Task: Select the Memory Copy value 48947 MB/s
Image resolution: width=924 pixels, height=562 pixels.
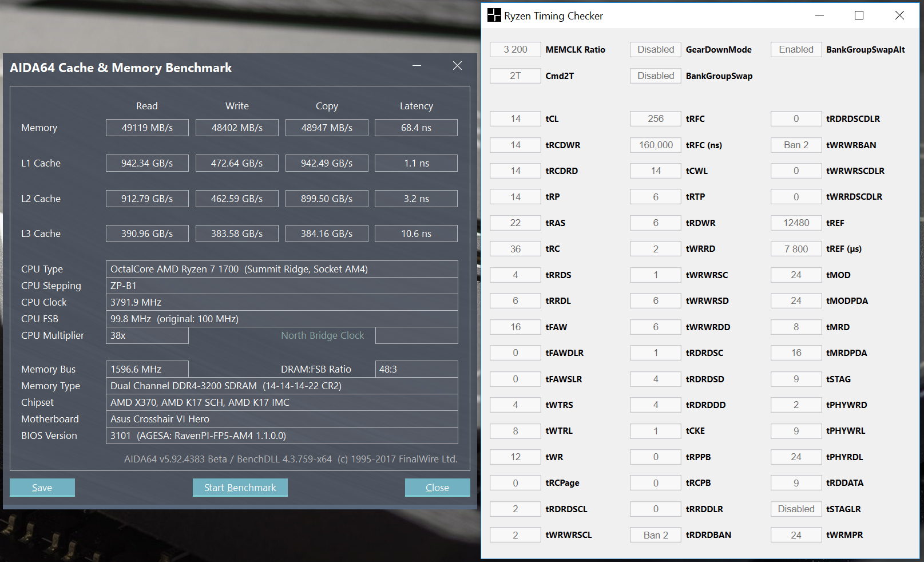Action: point(327,128)
